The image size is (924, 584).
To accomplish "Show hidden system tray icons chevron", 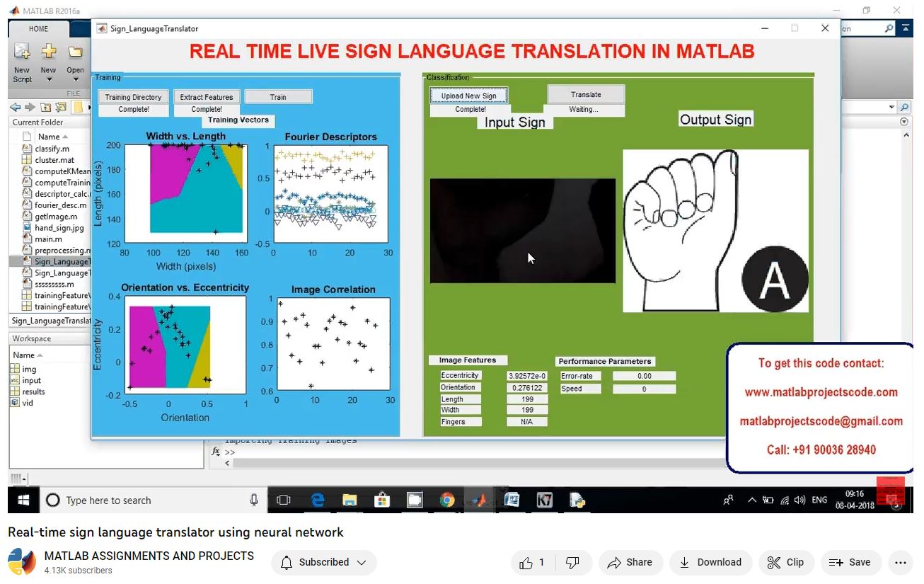I will (752, 500).
